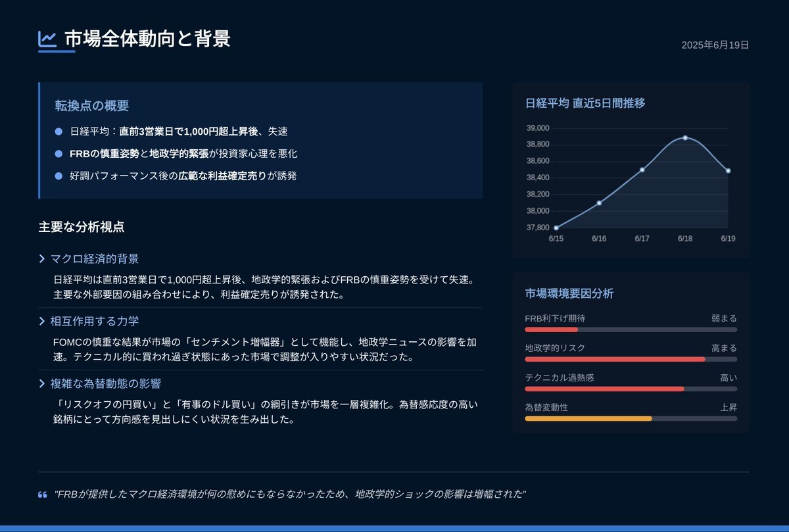Click the date 2025年6月19日

click(715, 45)
